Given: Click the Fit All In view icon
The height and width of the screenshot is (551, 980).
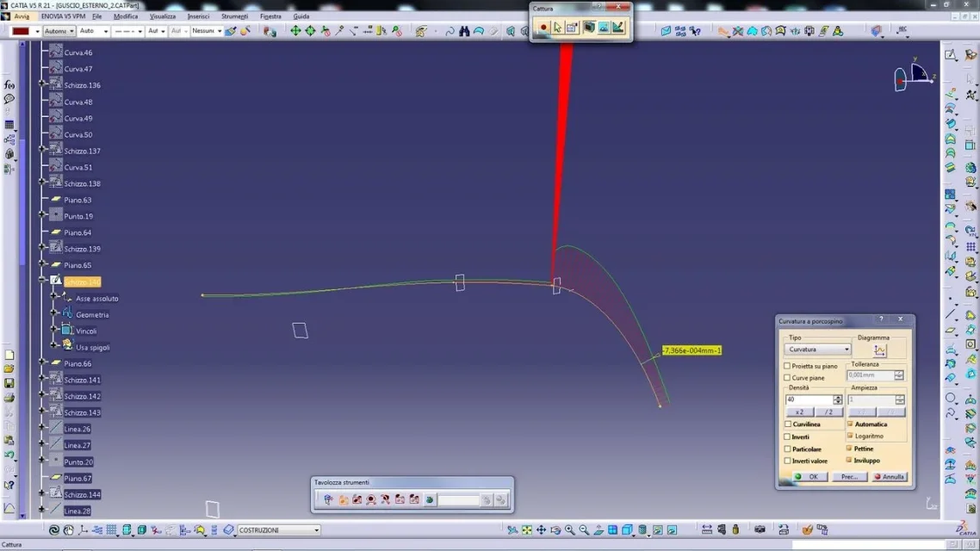Looking at the screenshot, I should (527, 529).
